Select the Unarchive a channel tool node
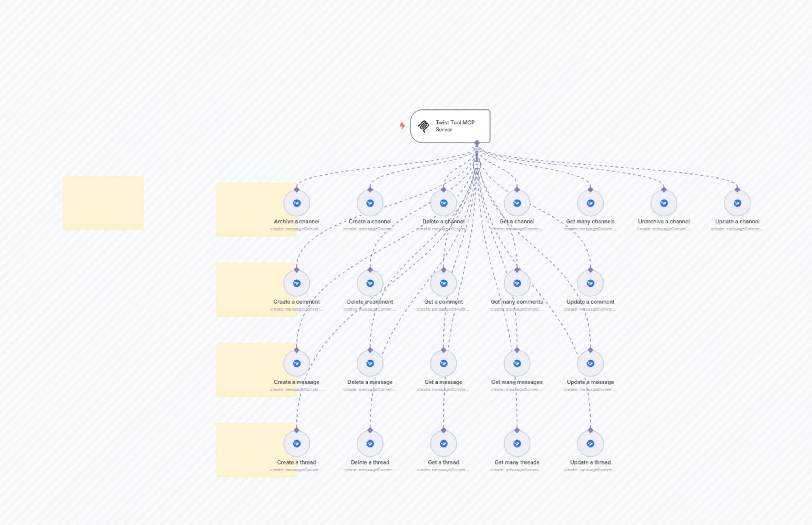Screen dimensions: 812x525 point(663,203)
